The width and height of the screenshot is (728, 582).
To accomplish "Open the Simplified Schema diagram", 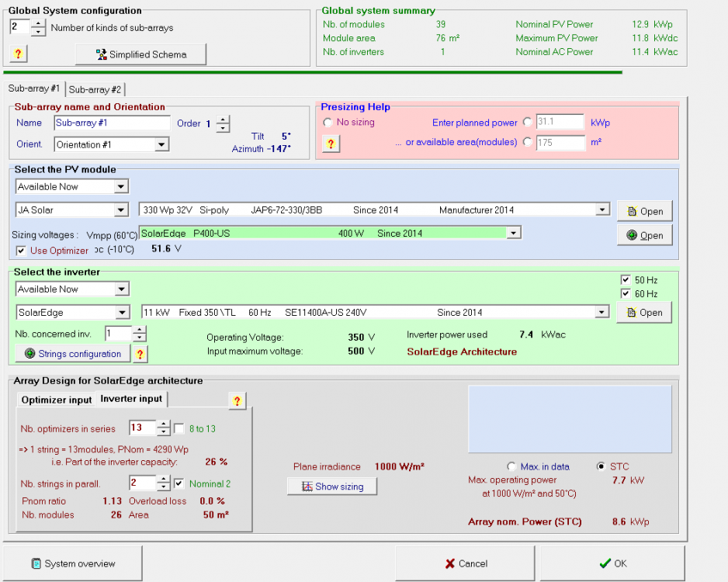I will pos(141,54).
